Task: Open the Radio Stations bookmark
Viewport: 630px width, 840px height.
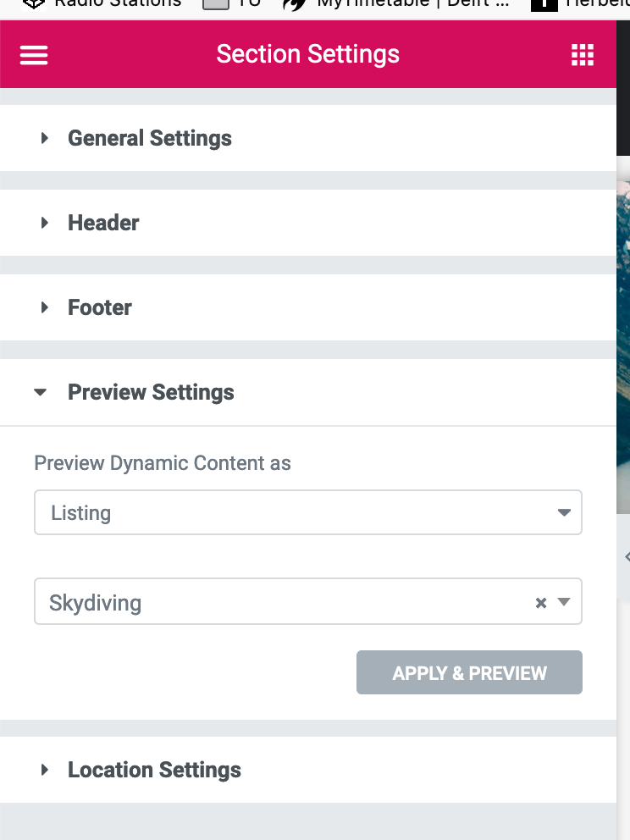Action: coord(102,4)
